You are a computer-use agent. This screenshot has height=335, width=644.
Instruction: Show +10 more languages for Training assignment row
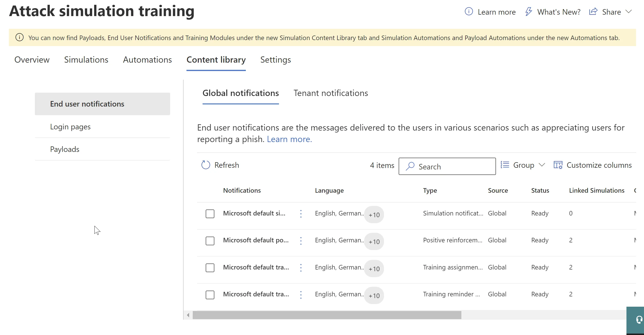[374, 269]
